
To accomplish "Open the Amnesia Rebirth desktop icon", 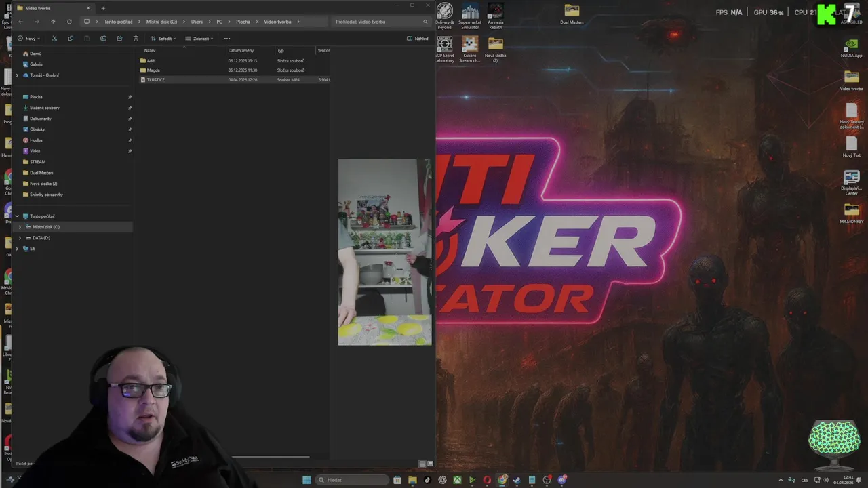I will [x=496, y=16].
